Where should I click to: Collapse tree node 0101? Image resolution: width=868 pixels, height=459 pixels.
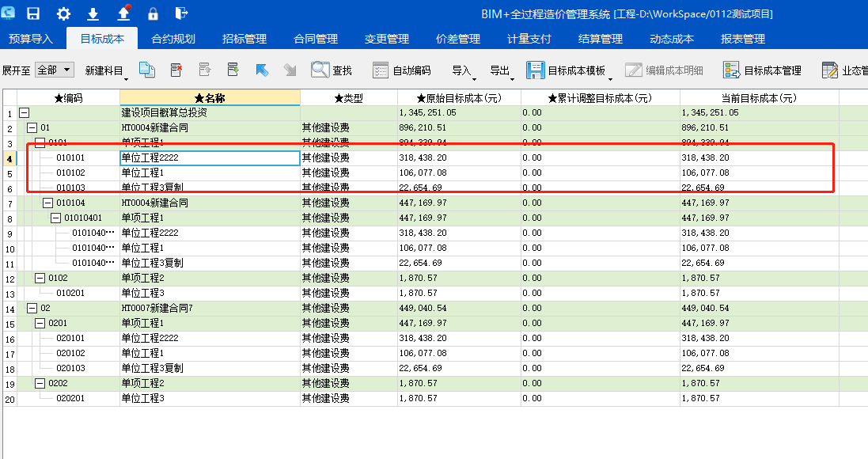[x=40, y=142]
